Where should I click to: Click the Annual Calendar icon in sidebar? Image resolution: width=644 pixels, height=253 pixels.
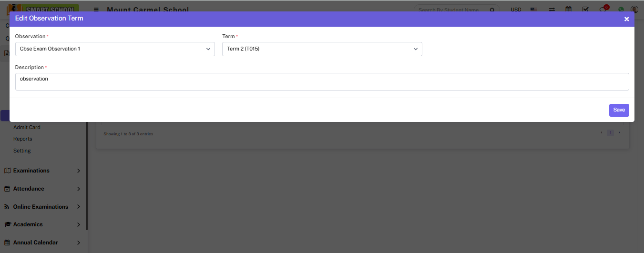pyautogui.click(x=7, y=243)
